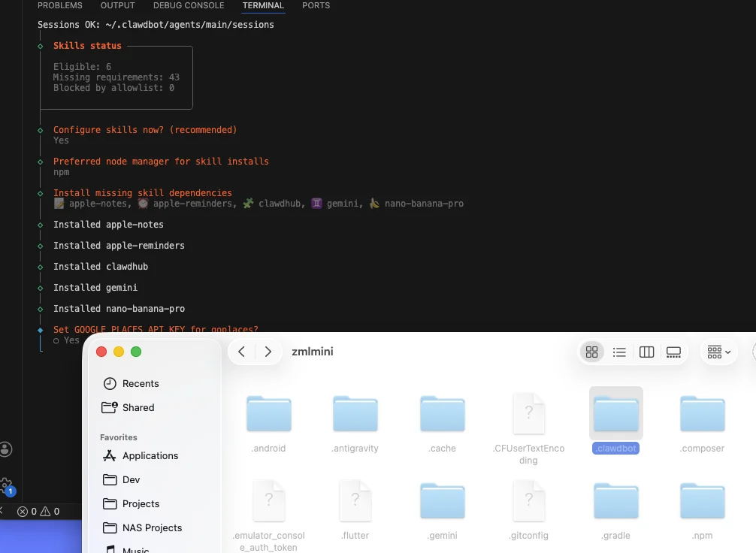Minimize the Finder window with yellow button
The width and height of the screenshot is (756, 553).
(x=119, y=352)
